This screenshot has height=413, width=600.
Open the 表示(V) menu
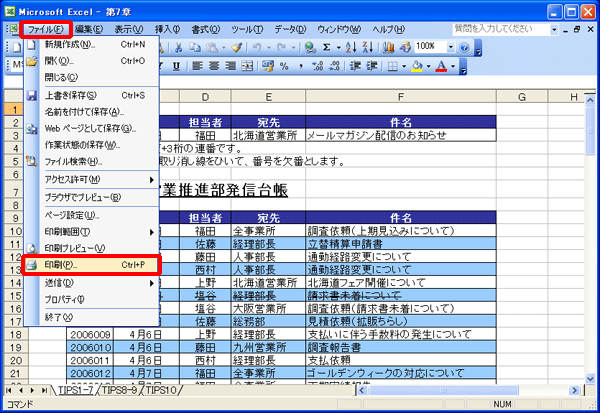[129, 29]
